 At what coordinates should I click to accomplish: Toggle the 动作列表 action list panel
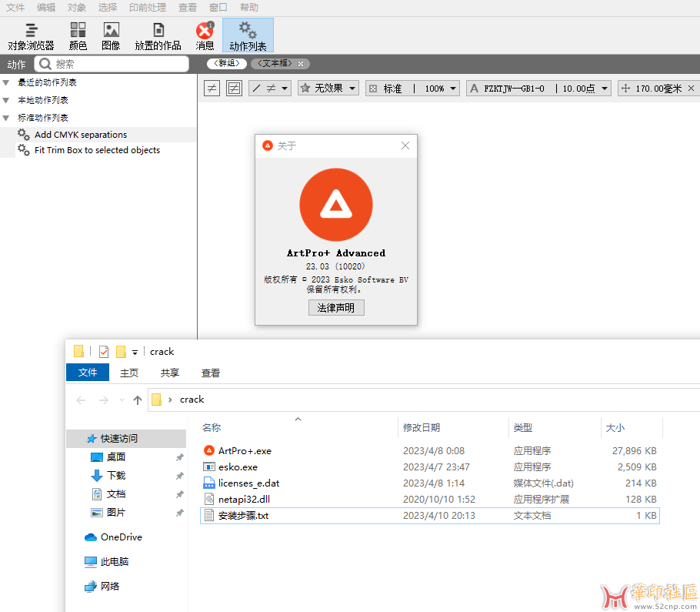point(248,35)
